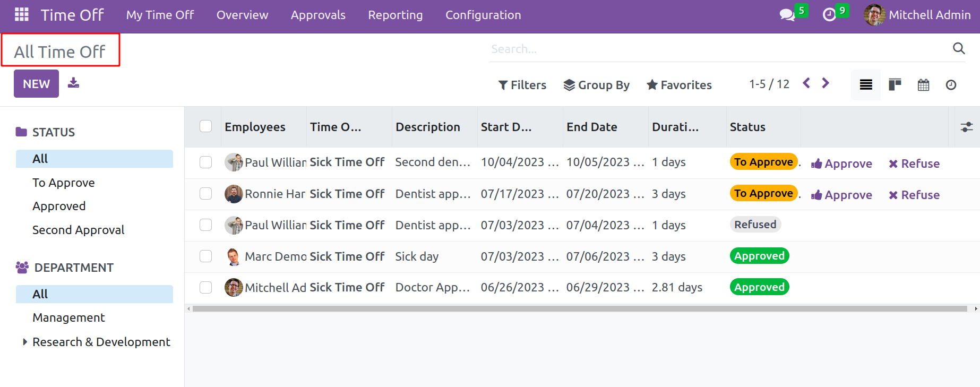
Task: Open the Reporting menu
Action: coord(395,15)
